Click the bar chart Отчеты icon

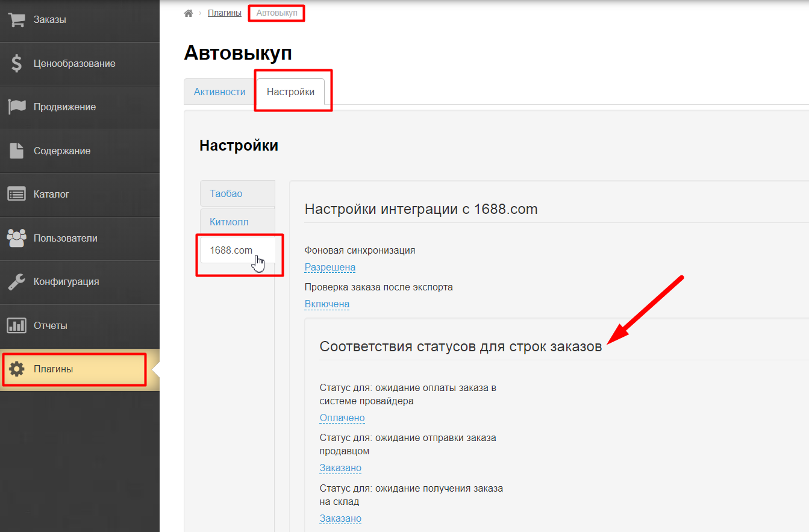[x=16, y=325]
